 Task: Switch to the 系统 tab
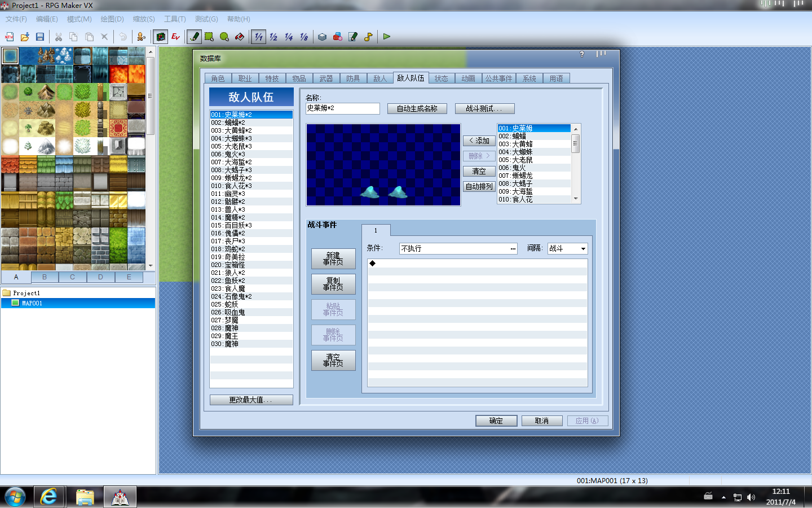click(529, 78)
